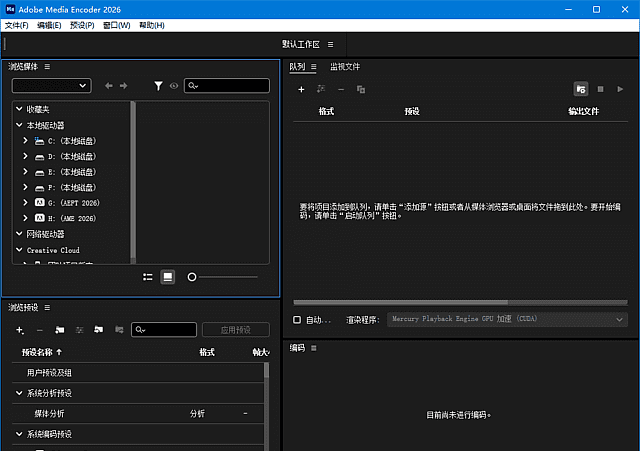Open the Media Browser filter funnel icon
Viewport: 640px width, 451px height.
point(158,86)
